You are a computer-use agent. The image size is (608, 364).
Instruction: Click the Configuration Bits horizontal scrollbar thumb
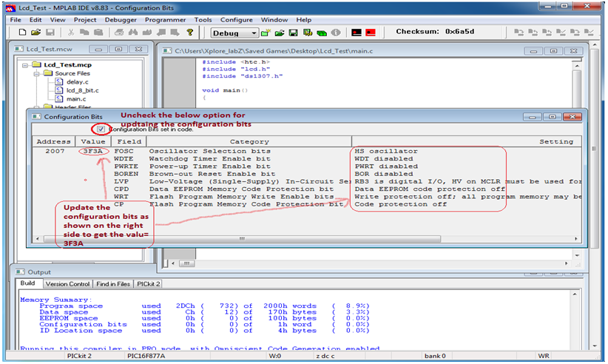242,238
